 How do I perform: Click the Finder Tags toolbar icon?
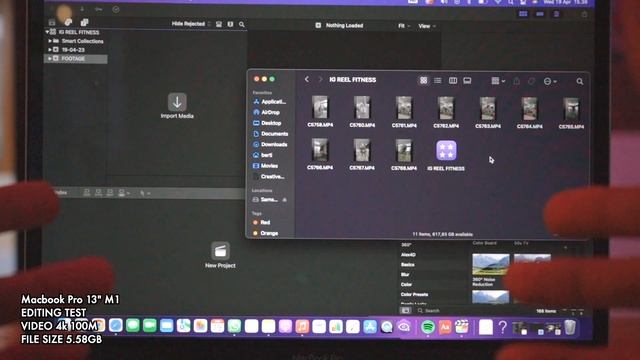(531, 81)
